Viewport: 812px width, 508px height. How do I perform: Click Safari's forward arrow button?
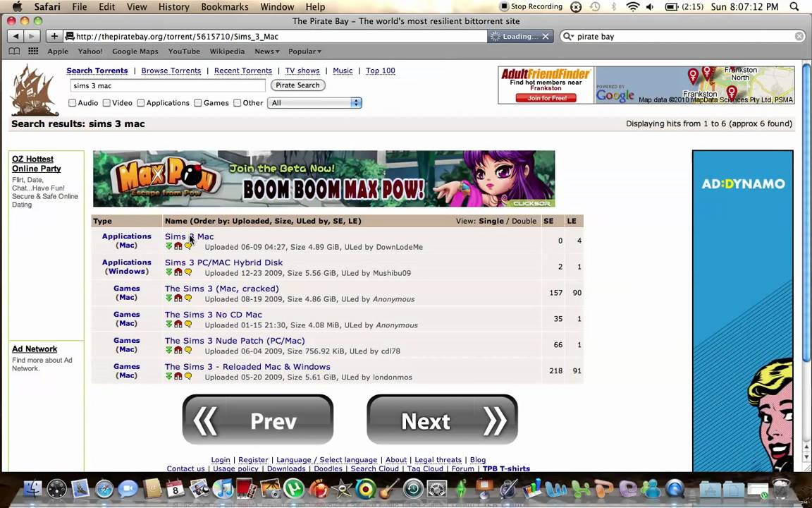[32, 36]
